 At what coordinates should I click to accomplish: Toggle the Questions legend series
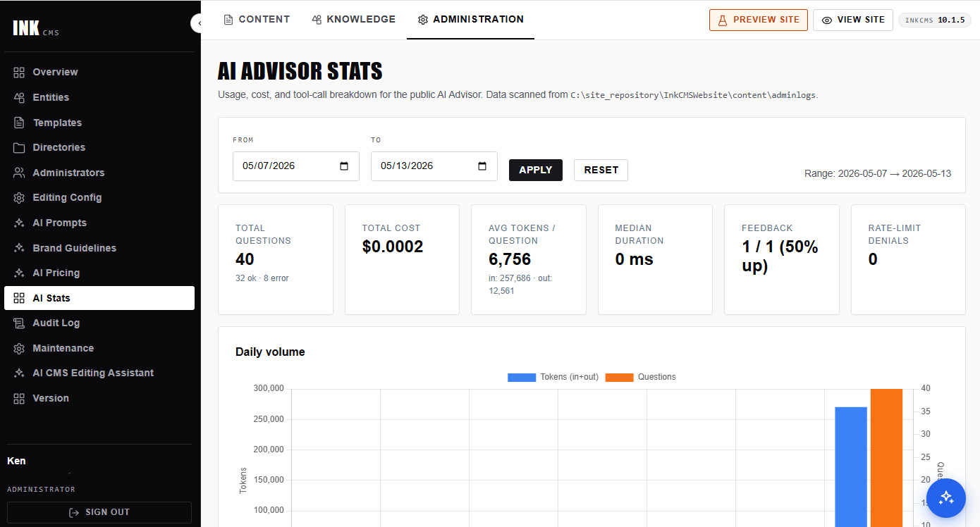(x=640, y=377)
